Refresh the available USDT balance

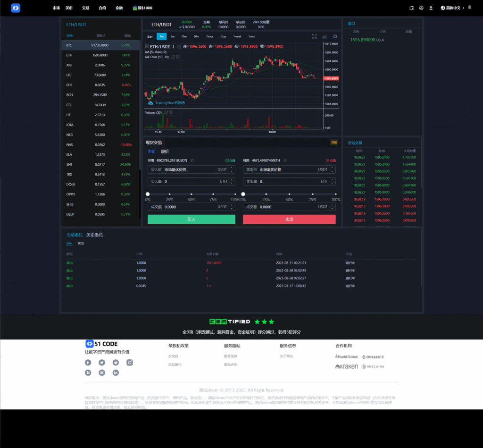(192, 161)
